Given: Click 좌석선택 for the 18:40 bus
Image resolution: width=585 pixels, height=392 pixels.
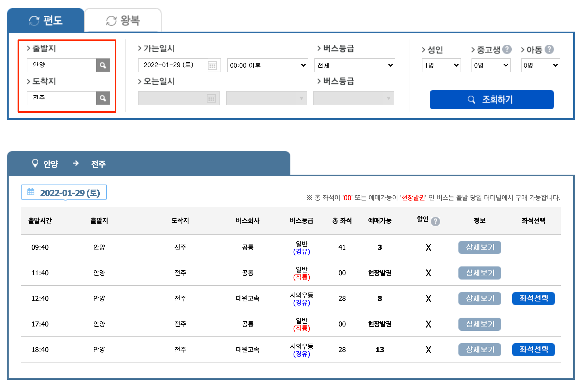Looking at the screenshot, I should coord(533,349).
